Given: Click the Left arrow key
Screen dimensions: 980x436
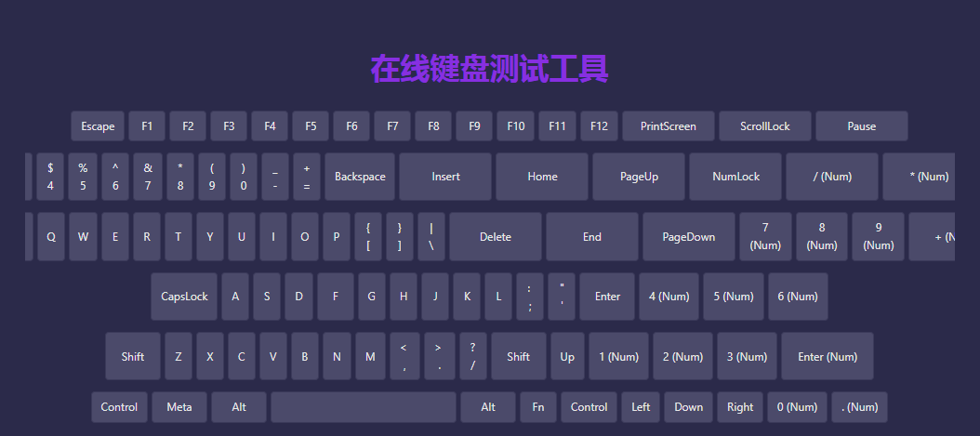Looking at the screenshot, I should click(641, 407).
